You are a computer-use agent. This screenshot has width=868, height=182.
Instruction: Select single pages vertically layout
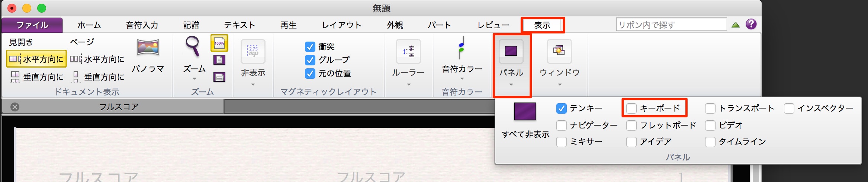coord(97,77)
